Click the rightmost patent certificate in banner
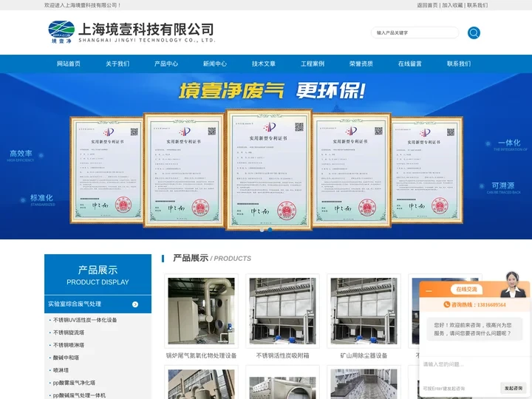Screen dimensions: 532x399 pyautogui.click(x=427, y=170)
